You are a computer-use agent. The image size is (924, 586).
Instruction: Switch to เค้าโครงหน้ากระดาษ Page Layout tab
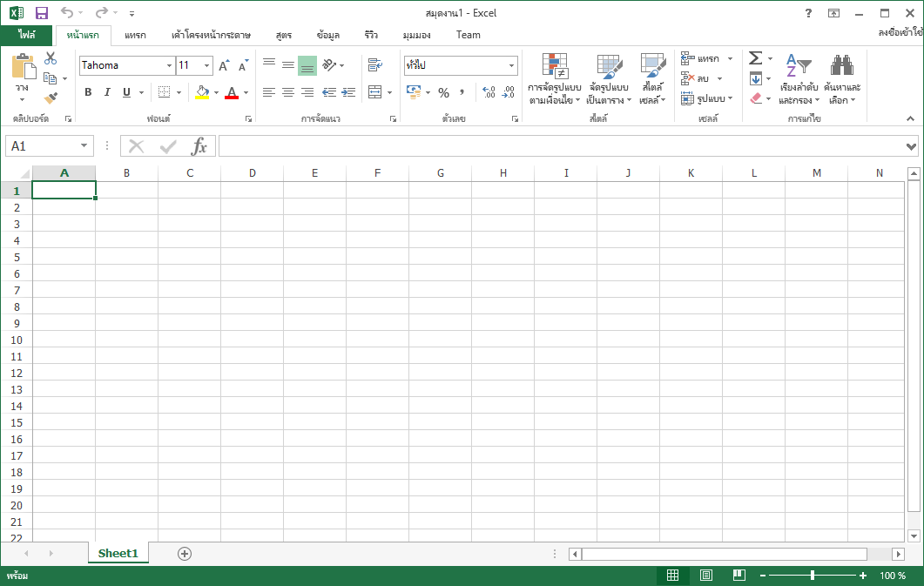[x=211, y=36]
